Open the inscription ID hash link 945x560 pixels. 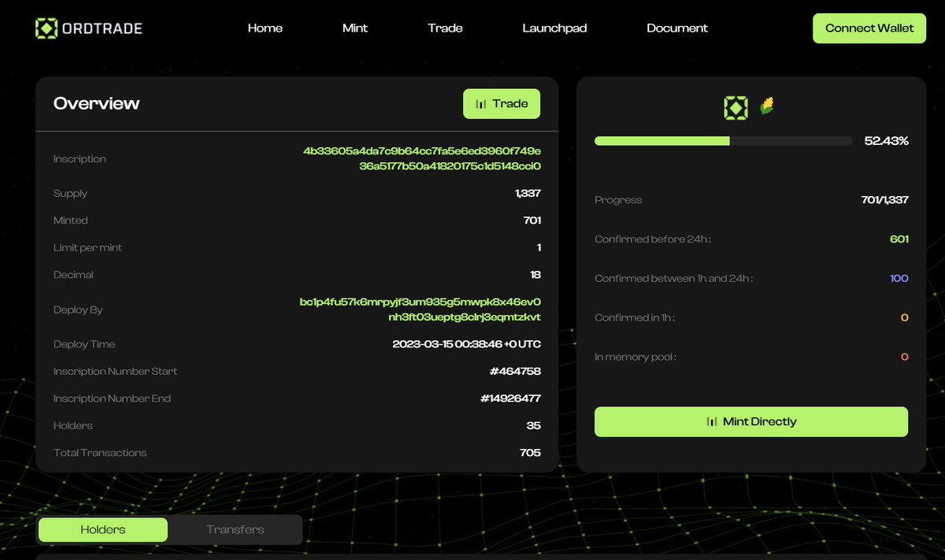tap(422, 158)
